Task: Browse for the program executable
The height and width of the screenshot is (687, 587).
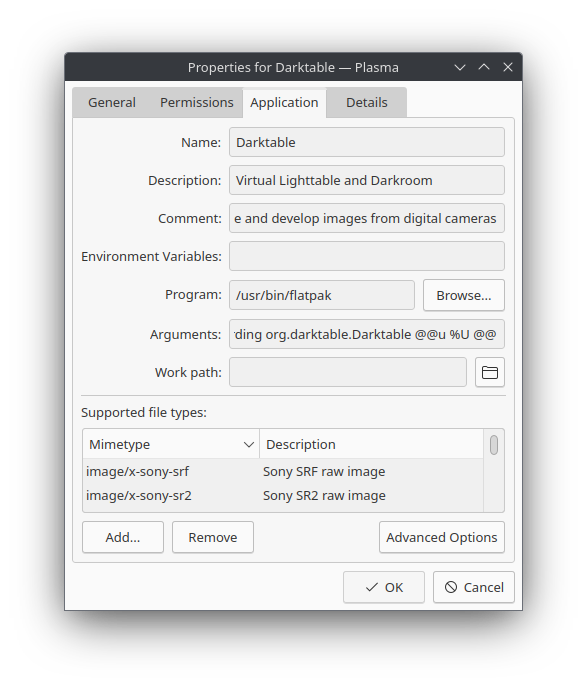Action: (x=463, y=295)
